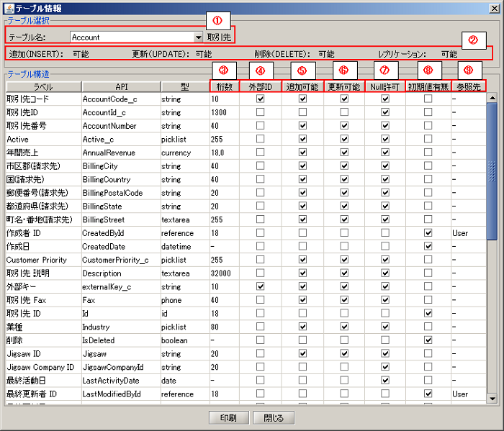
Task: Toggle Null許可 checkbox for Active__c
Action: (x=385, y=139)
